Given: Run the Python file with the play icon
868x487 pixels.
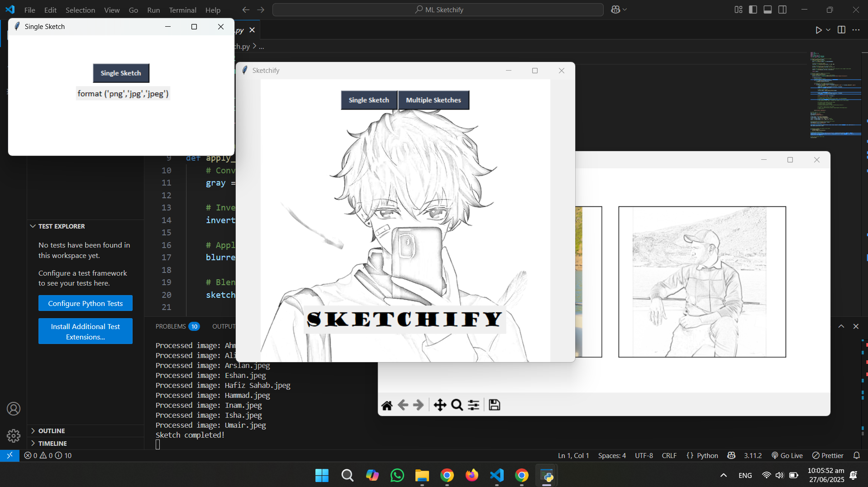Looking at the screenshot, I should point(819,30).
